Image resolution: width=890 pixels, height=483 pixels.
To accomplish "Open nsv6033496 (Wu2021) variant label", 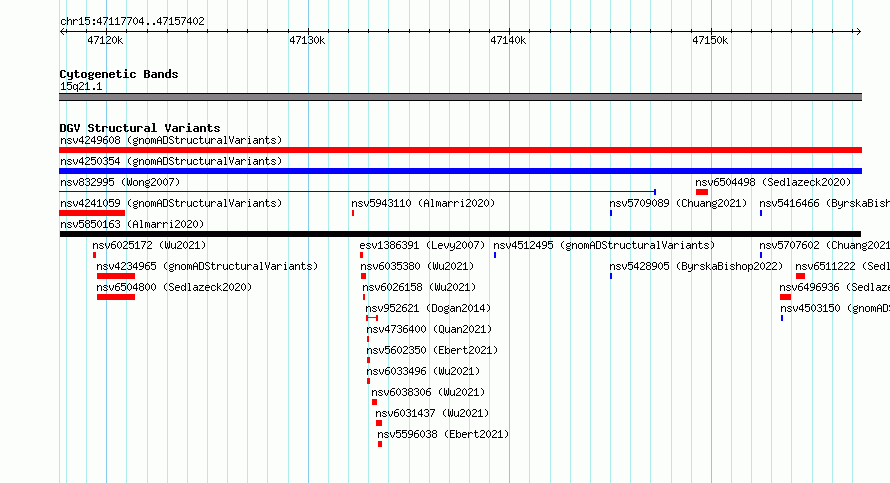I will [423, 371].
